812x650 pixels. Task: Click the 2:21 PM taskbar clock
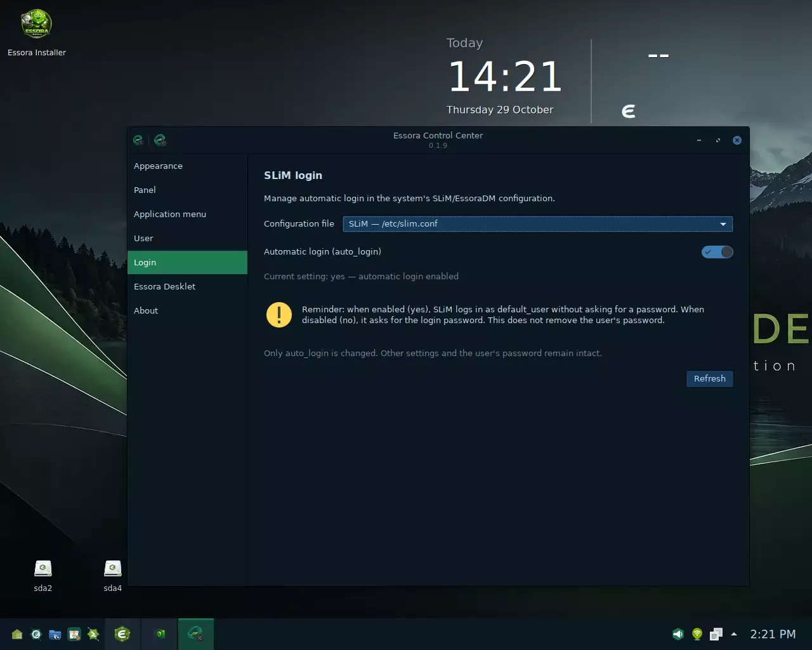click(x=773, y=634)
